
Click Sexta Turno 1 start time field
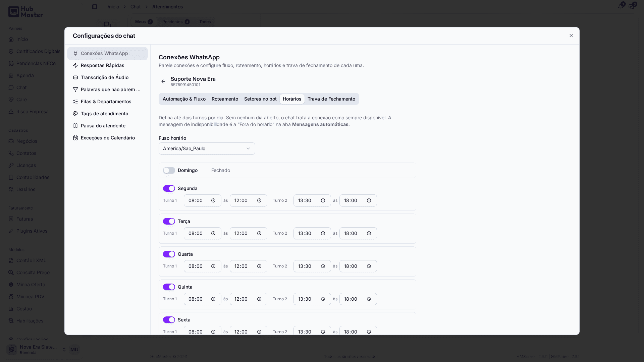coord(203,330)
